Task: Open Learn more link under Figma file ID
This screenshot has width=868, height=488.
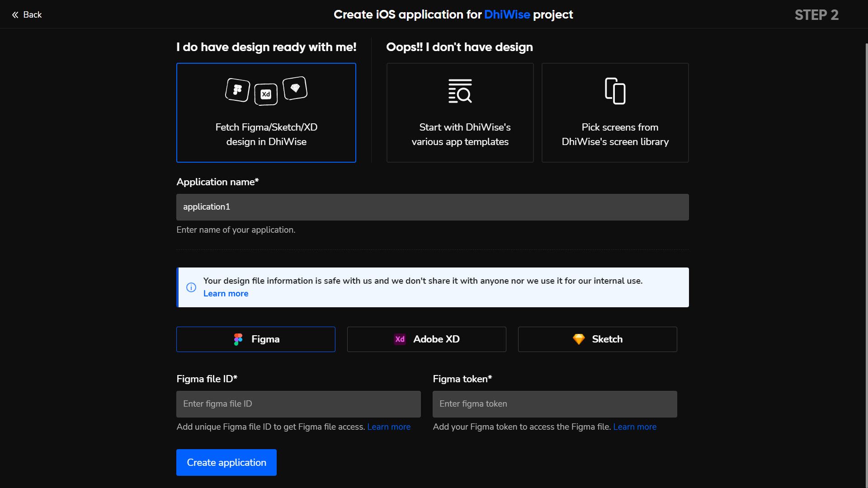Action: (x=388, y=427)
